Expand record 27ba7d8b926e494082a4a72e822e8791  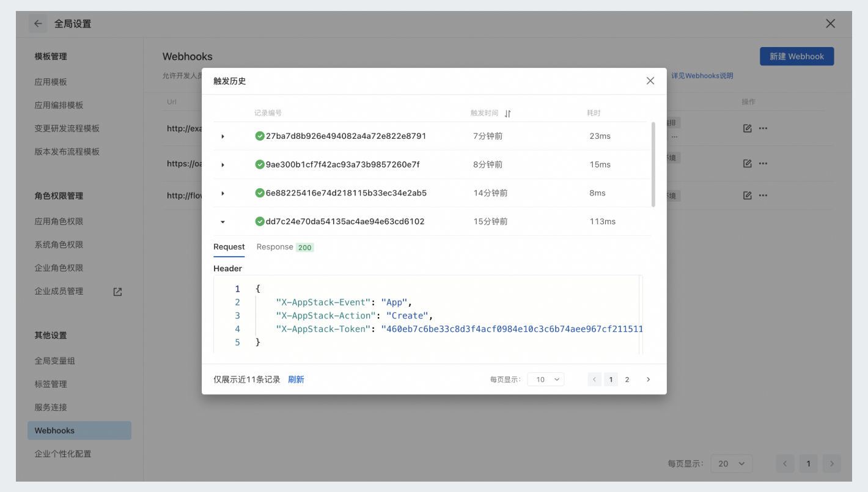[x=223, y=136]
